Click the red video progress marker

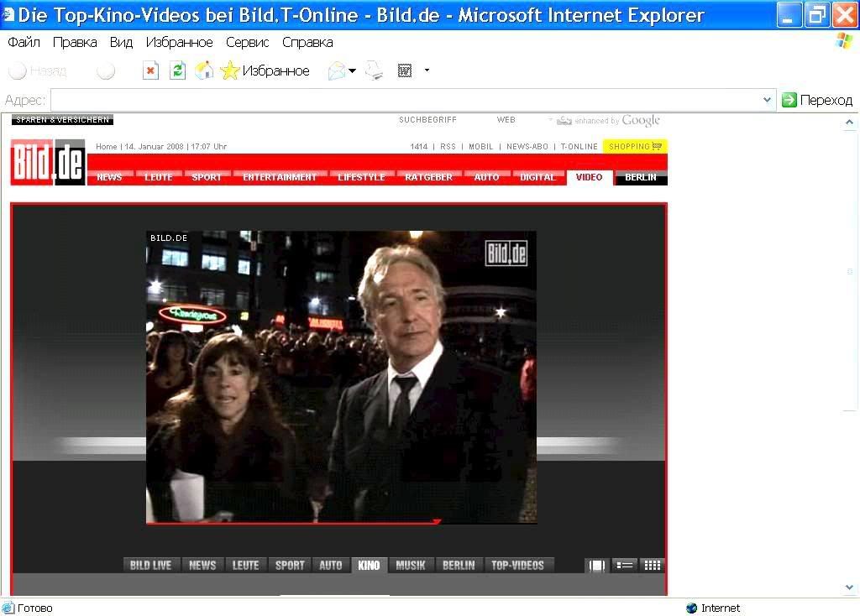click(x=437, y=521)
